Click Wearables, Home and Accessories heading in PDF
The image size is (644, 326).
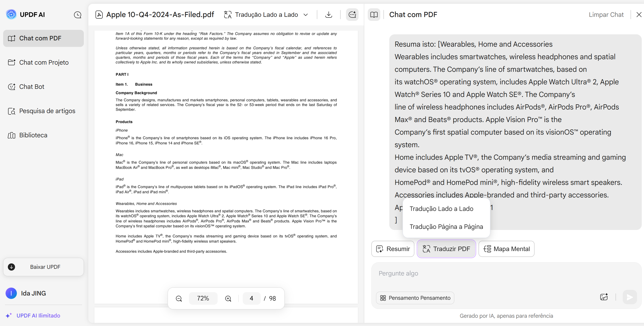(146, 204)
